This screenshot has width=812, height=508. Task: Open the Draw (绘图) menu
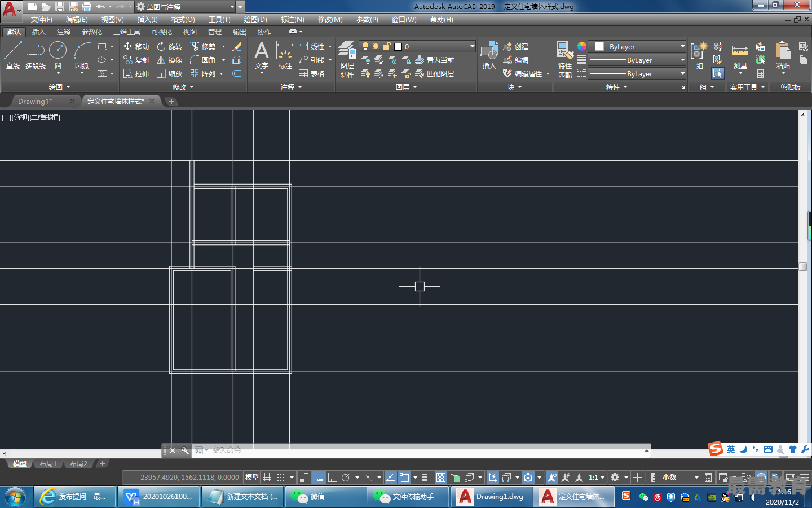pyautogui.click(x=255, y=20)
